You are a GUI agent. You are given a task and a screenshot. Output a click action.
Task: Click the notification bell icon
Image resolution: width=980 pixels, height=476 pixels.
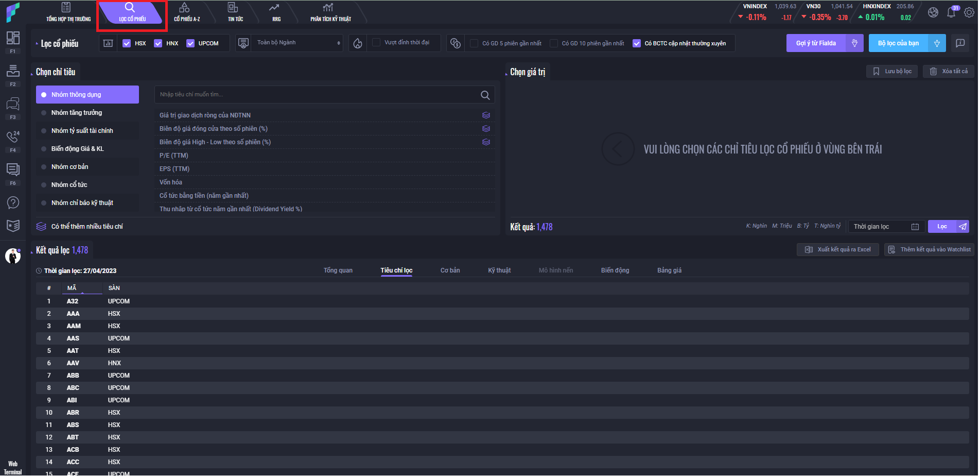click(x=951, y=12)
